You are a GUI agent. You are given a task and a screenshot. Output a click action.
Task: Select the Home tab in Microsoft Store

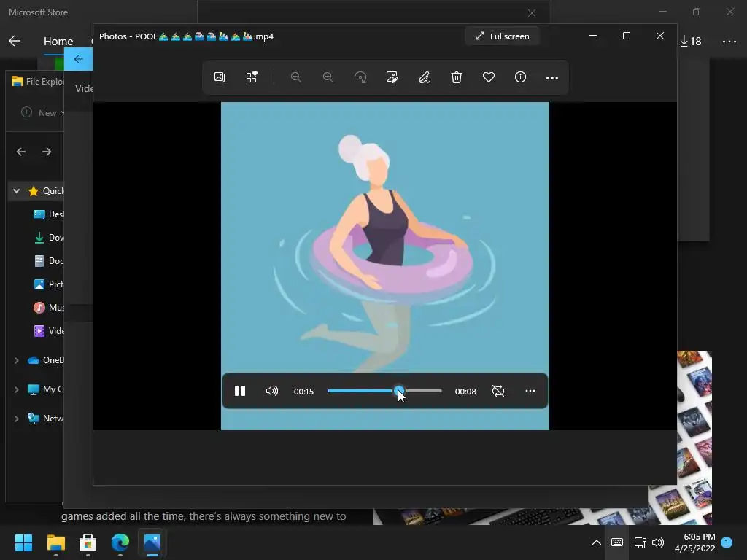[x=58, y=42]
